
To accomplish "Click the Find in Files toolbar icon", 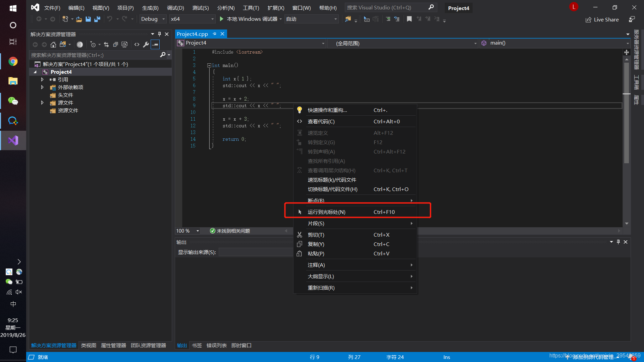I will [348, 19].
